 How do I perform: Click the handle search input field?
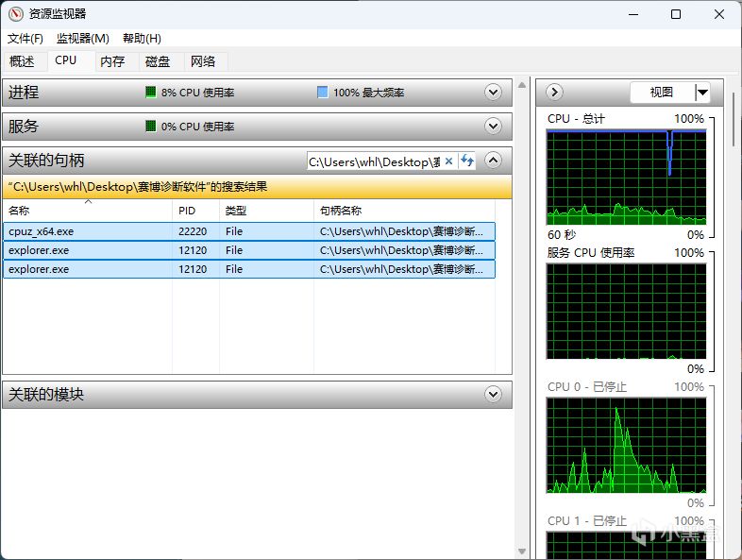pos(375,161)
